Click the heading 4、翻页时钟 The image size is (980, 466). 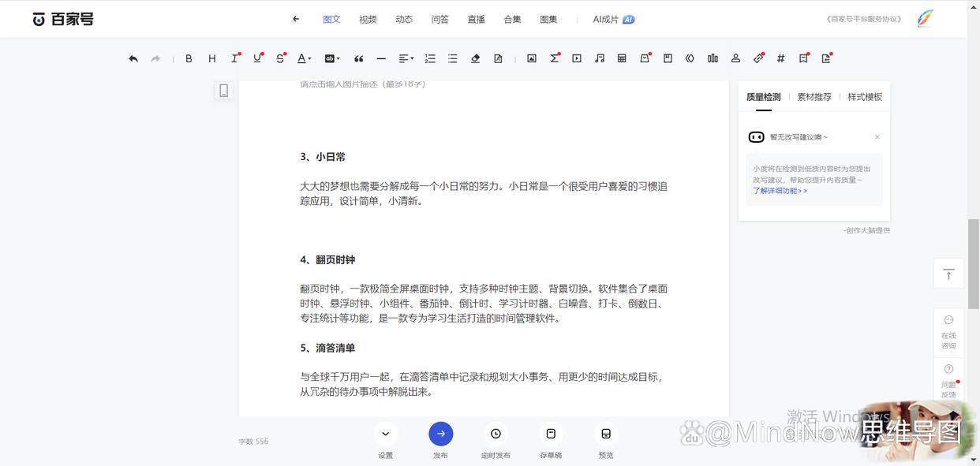[327, 259]
